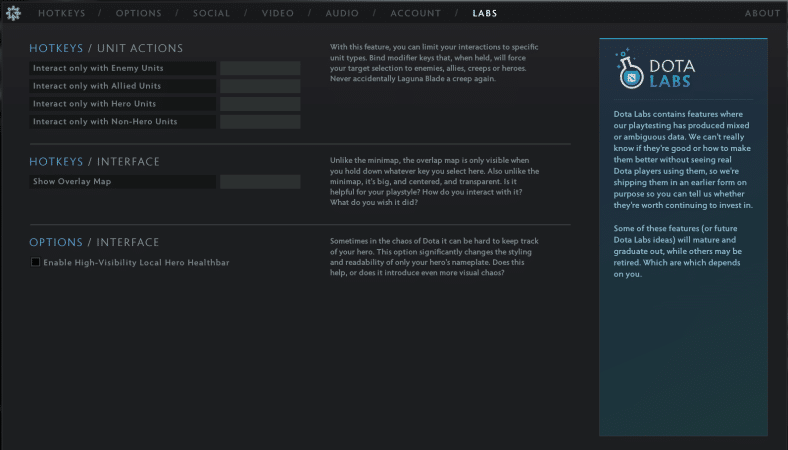Click the "Interact only with Hero Units" label
788x450 pixels.
pos(94,104)
